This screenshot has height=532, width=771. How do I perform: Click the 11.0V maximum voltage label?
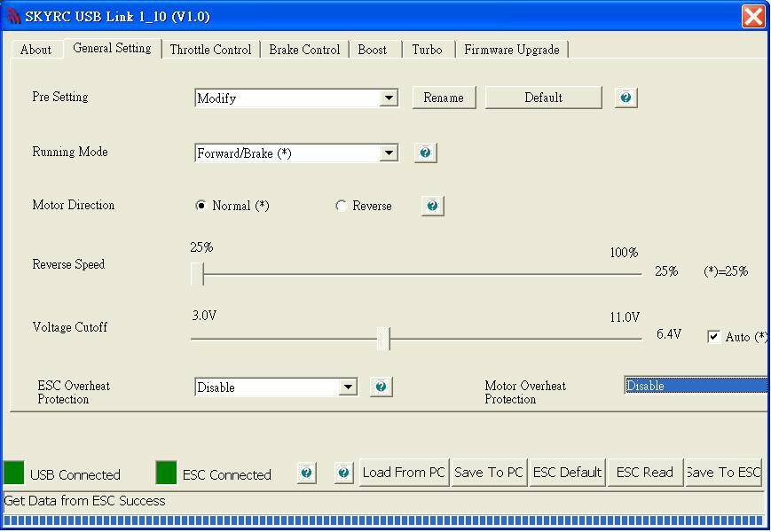(x=625, y=317)
